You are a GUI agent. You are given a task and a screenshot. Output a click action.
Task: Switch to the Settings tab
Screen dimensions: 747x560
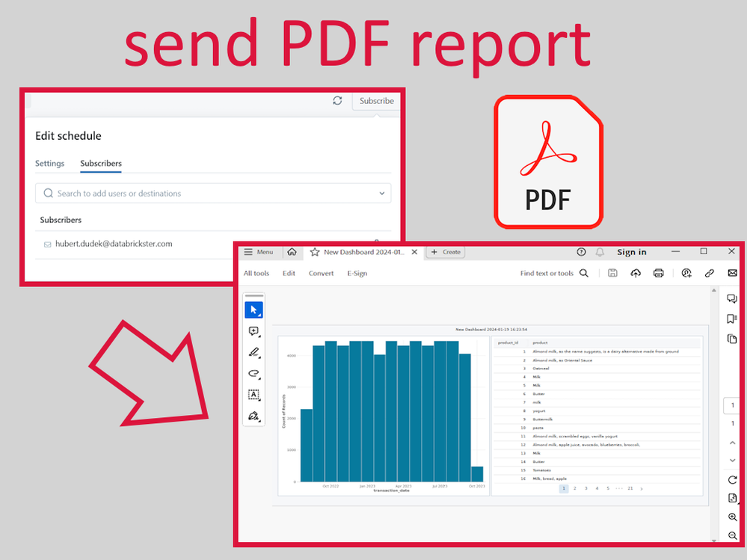click(x=49, y=164)
